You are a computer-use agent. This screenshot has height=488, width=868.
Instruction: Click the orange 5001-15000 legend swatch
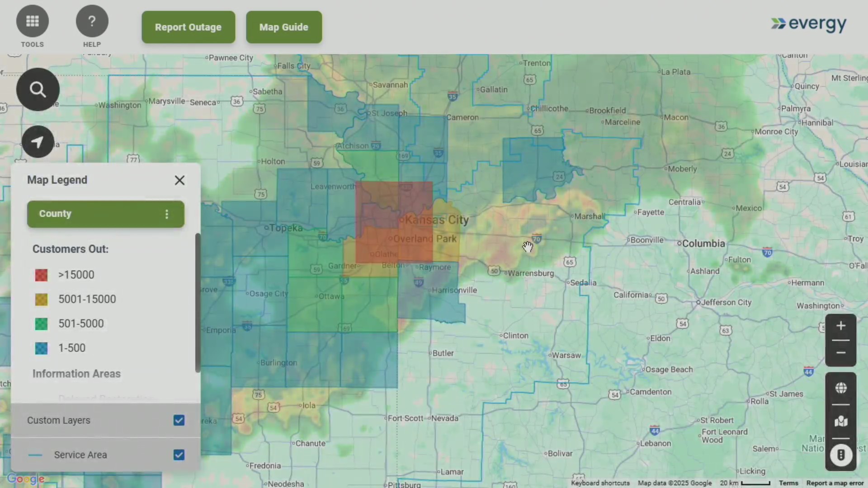click(x=41, y=299)
